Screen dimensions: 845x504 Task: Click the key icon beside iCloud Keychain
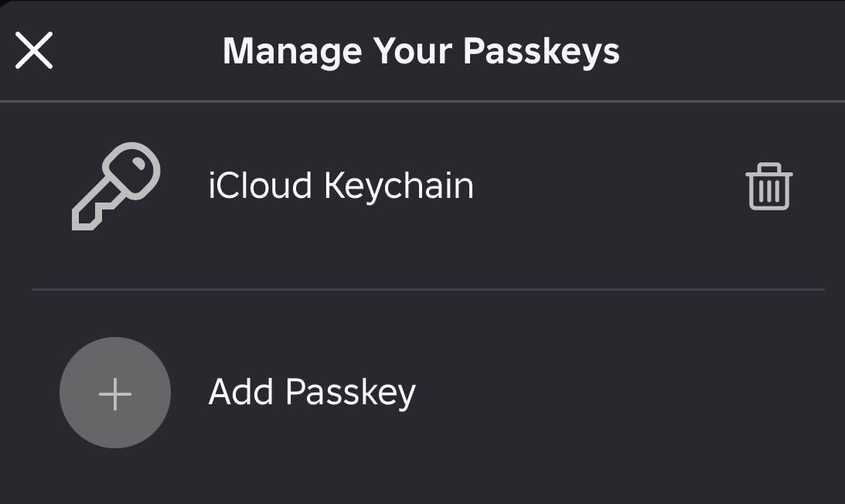point(116,186)
